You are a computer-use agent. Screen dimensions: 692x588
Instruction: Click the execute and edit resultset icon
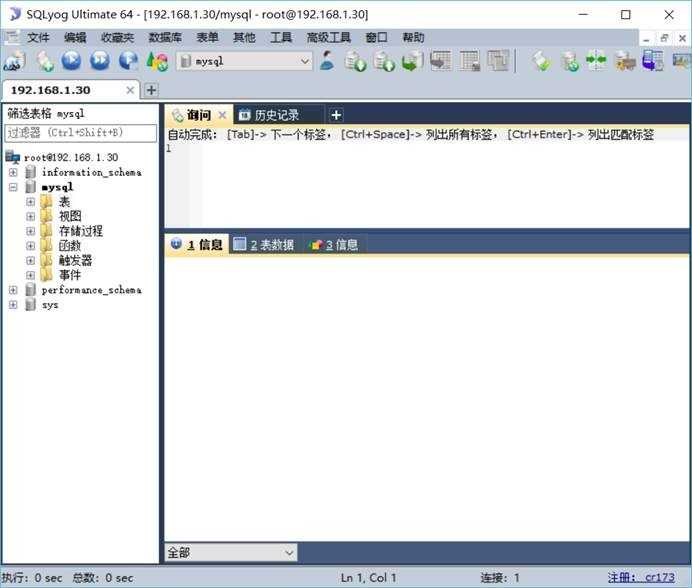[129, 61]
